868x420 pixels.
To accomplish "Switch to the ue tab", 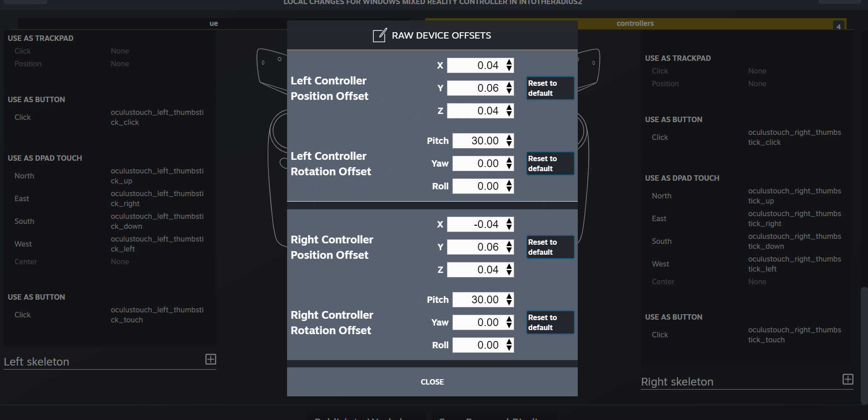I will pyautogui.click(x=213, y=24).
